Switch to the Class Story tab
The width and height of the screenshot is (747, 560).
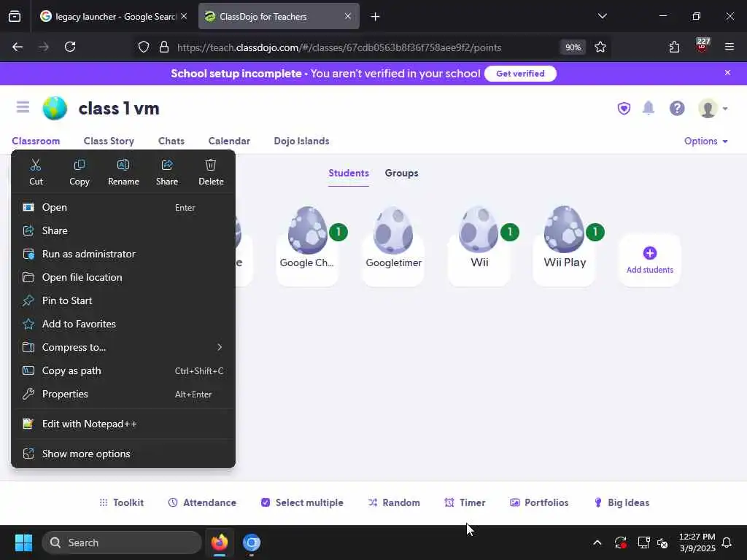109,141
